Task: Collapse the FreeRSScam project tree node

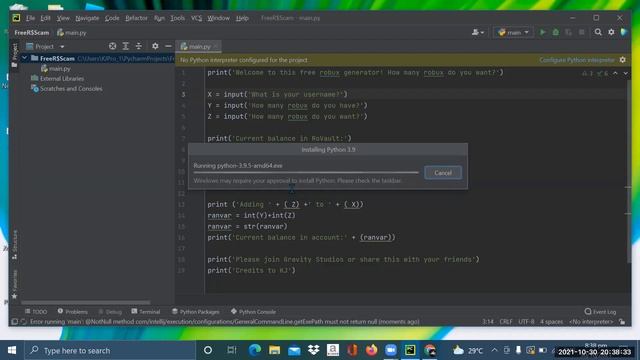Action: (24, 58)
